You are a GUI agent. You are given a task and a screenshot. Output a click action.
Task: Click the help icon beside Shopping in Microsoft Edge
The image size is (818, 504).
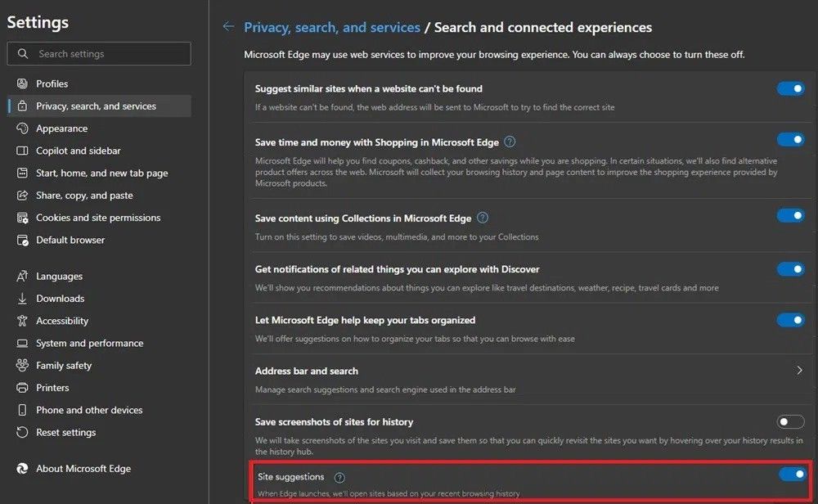click(x=510, y=142)
